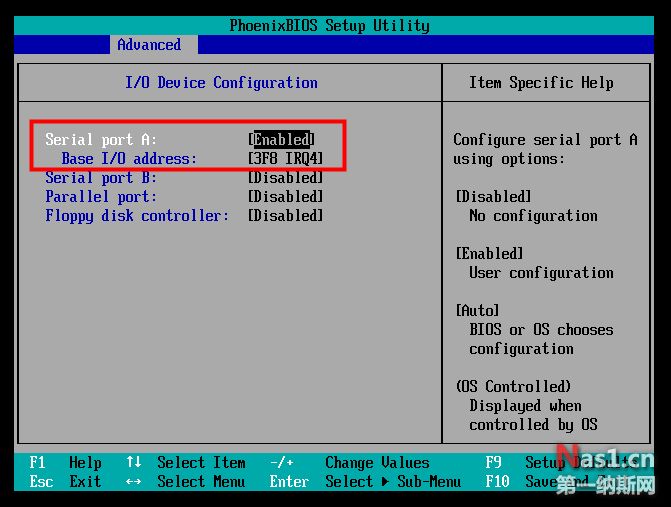Viewport: 671px width, 507px height.
Task: Click the '[Enabled]' option in help panel
Action: (x=490, y=253)
